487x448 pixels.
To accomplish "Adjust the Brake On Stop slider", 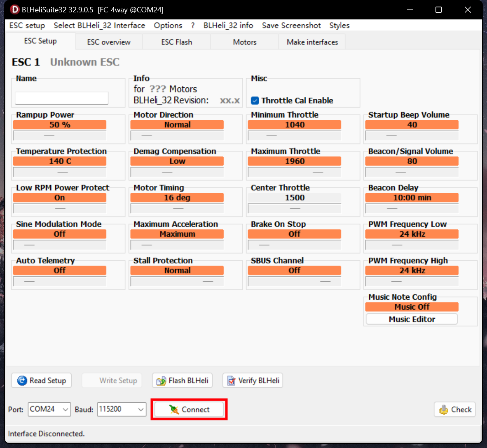I will (x=295, y=245).
